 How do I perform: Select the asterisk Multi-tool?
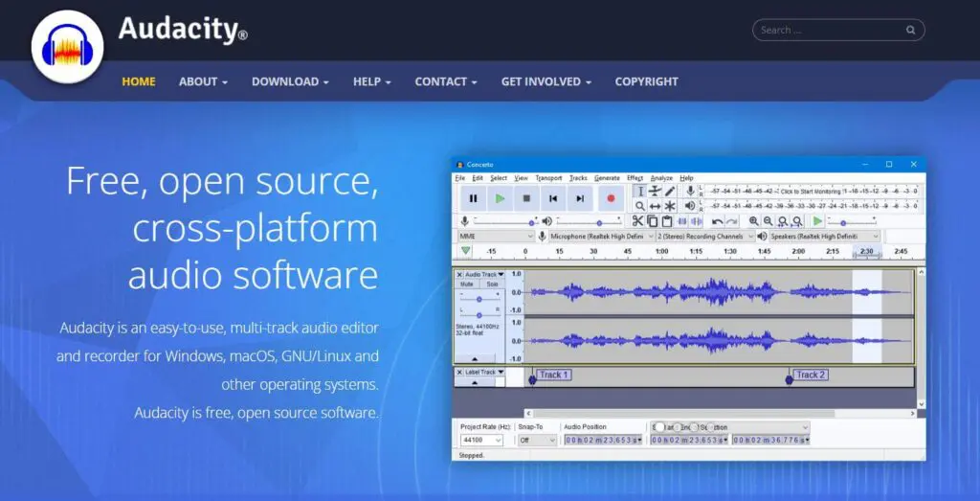[670, 206]
